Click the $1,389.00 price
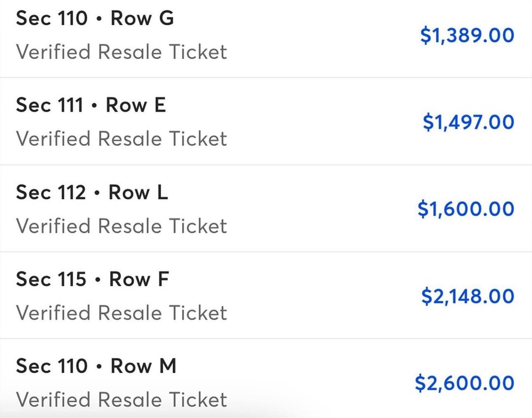Screen dimensions: 532x418 click(467, 35)
